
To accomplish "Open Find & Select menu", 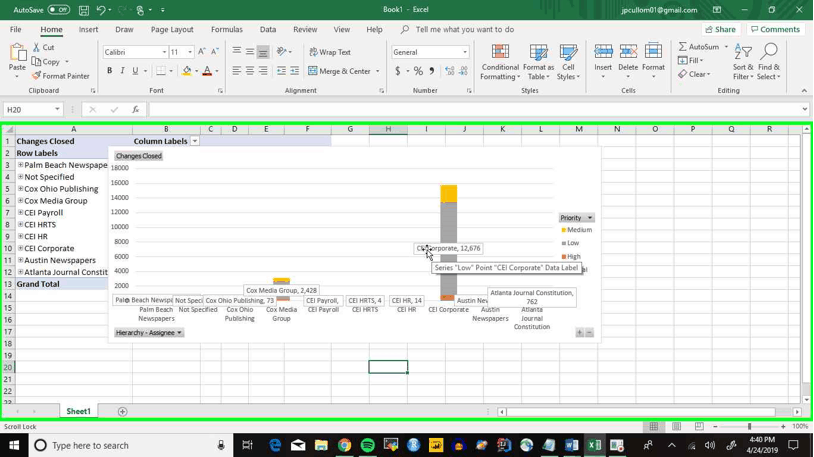I will (768, 62).
